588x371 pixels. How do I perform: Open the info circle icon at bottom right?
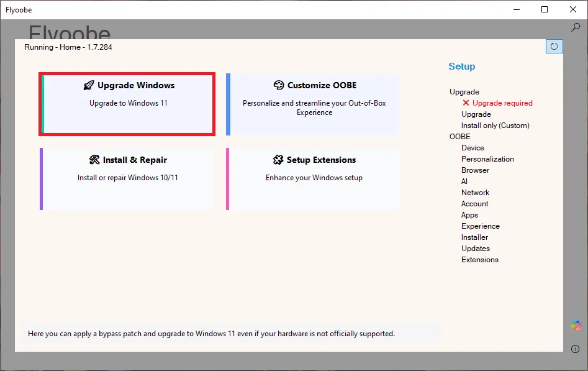(575, 349)
